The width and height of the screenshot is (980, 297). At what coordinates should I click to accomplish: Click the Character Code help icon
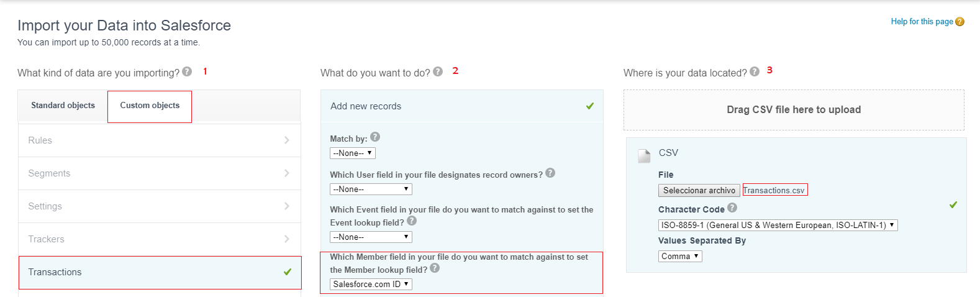(x=732, y=208)
